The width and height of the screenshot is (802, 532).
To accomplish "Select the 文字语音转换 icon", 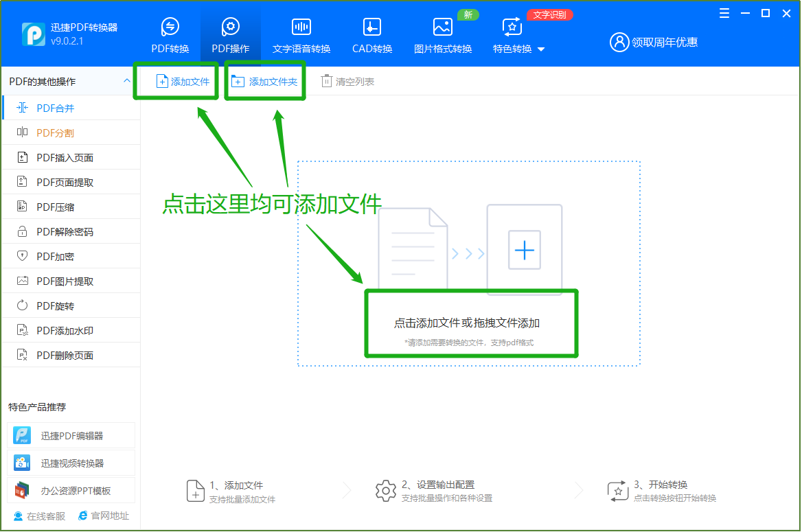I will click(301, 27).
